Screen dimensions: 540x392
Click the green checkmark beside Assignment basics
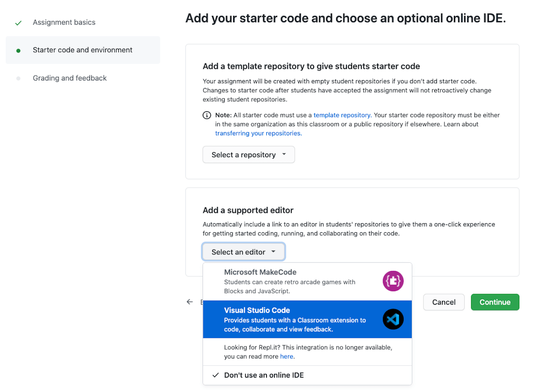18,22
